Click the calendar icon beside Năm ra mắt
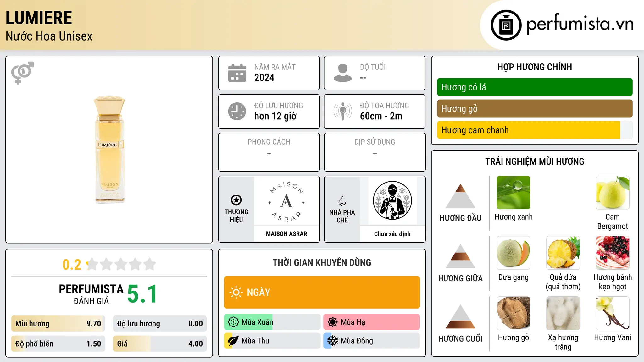This screenshot has height=362, width=644. [237, 73]
